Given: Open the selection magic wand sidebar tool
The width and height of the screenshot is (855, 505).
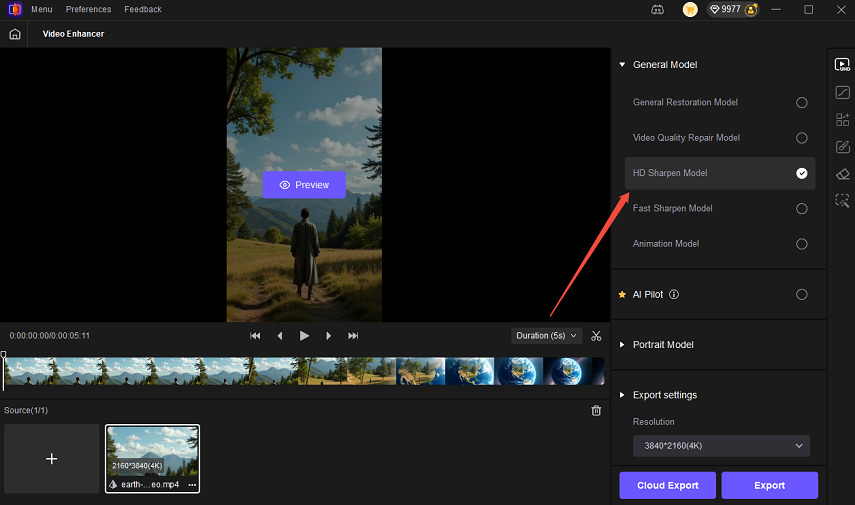Looking at the screenshot, I should click(842, 201).
